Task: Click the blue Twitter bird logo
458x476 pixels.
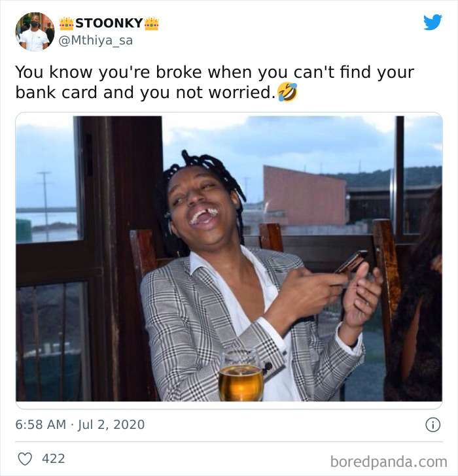Action: [x=432, y=22]
